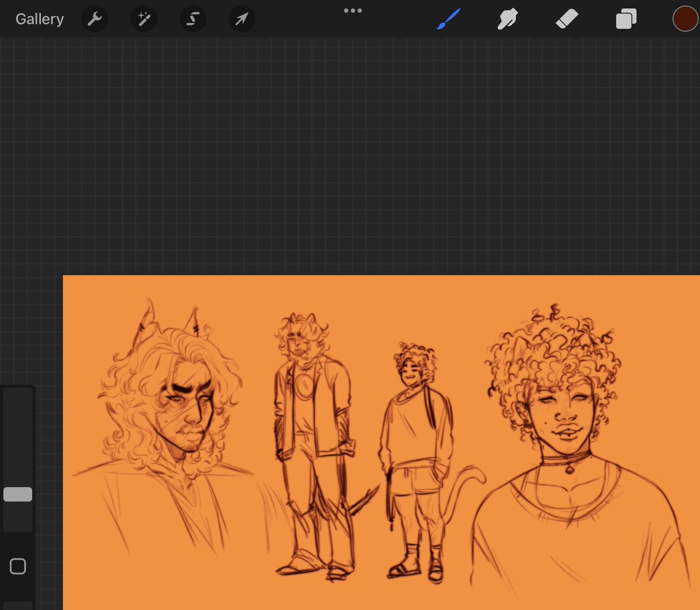Click the brush size slider handle
700x610 pixels.
click(x=17, y=494)
